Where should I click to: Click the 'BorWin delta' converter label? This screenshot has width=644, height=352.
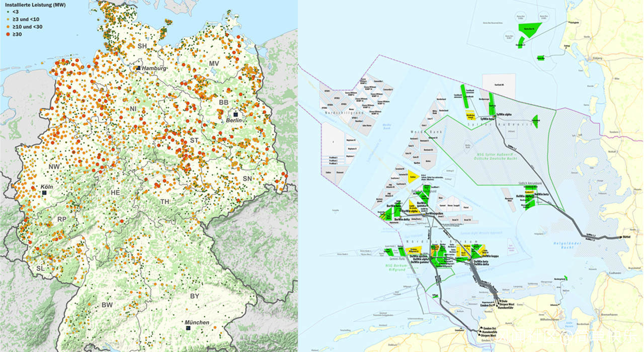coord(403,220)
